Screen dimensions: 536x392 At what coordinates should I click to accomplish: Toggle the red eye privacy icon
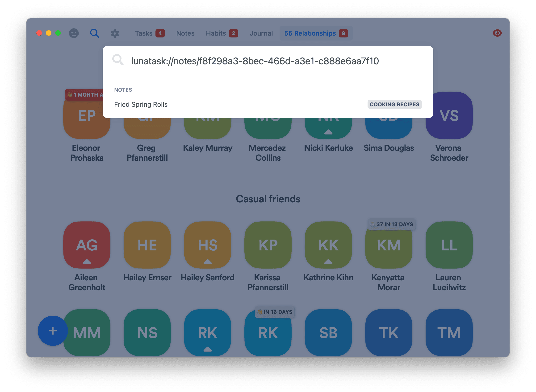coord(497,33)
